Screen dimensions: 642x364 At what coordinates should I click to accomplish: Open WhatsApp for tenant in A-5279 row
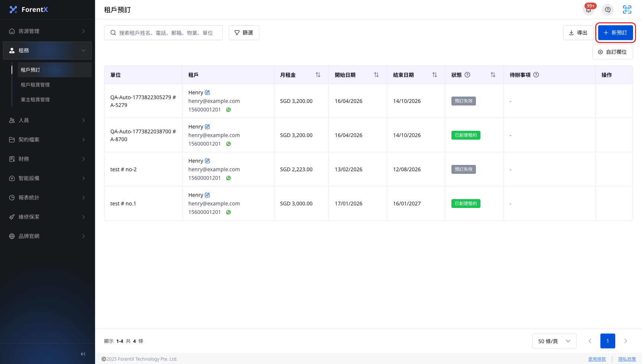(228, 110)
